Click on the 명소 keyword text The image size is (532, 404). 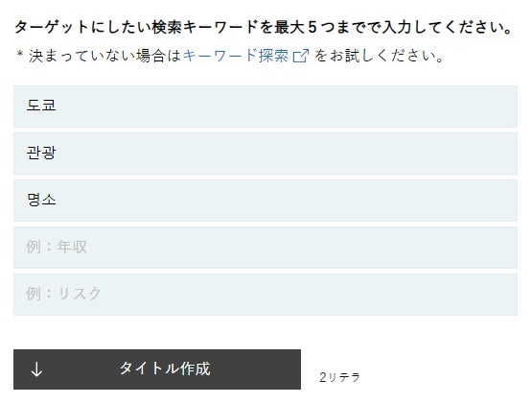(x=41, y=200)
